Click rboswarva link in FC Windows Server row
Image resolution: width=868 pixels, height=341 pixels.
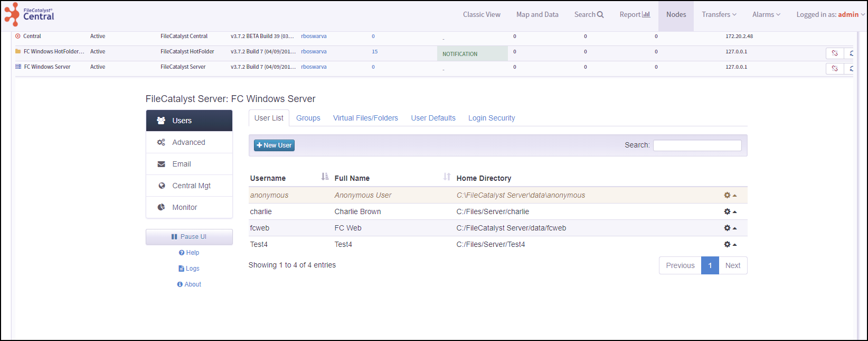[314, 67]
